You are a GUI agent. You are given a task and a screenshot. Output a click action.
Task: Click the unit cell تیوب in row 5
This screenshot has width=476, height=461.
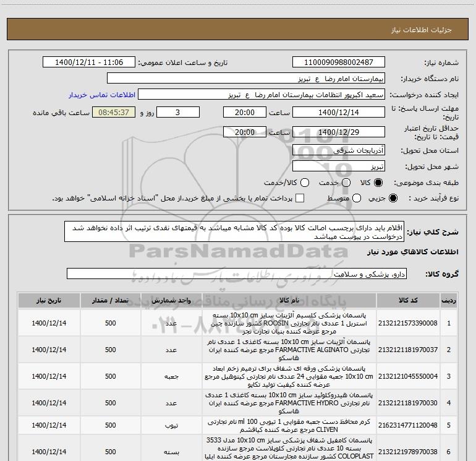coord(171,426)
